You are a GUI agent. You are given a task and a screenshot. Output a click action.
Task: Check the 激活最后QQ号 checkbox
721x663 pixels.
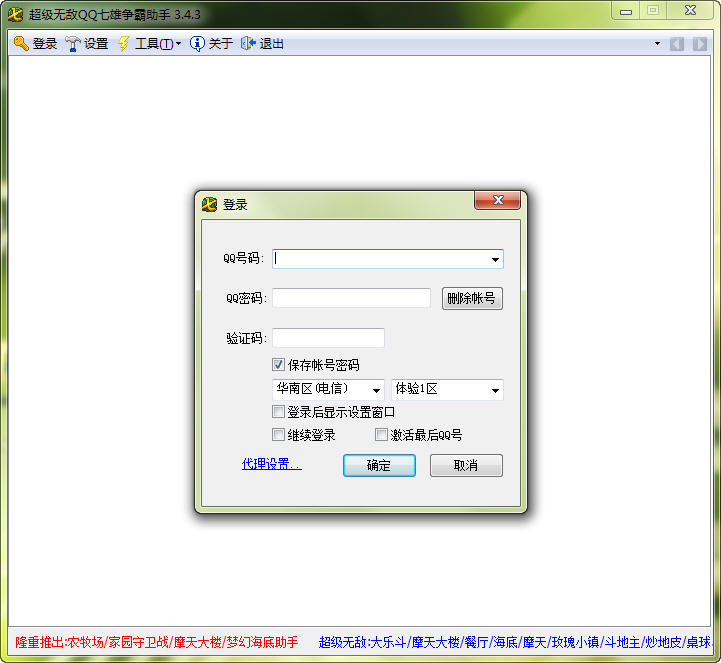coord(381,434)
